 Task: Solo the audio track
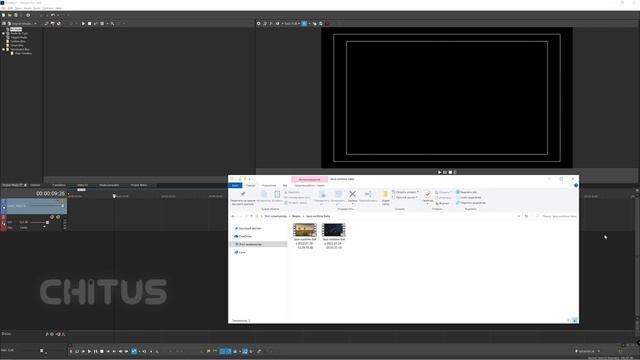click(58, 217)
